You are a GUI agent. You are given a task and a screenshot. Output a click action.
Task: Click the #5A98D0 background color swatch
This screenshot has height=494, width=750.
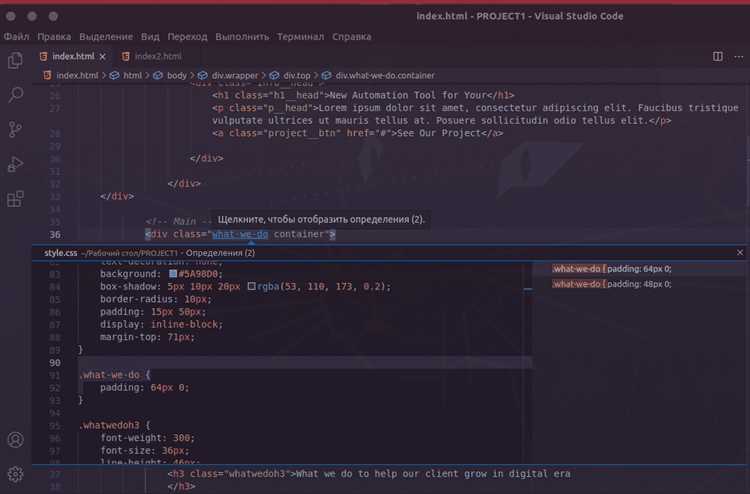pos(173,274)
